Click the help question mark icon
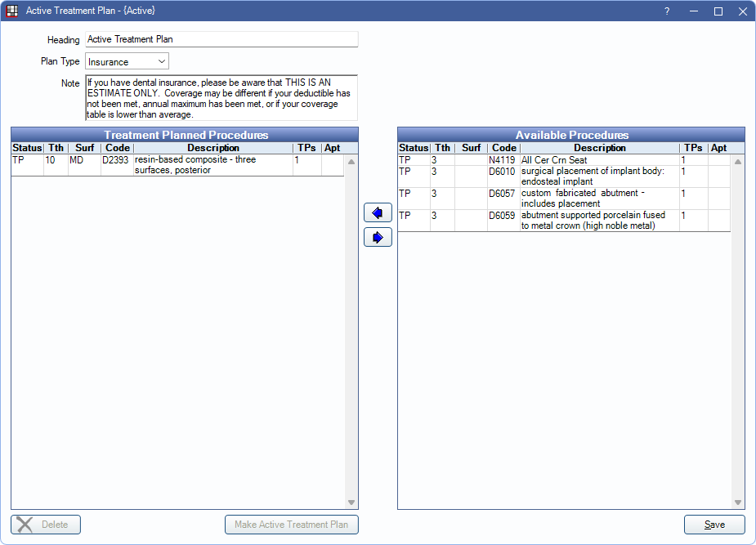The image size is (756, 545). pyautogui.click(x=667, y=11)
